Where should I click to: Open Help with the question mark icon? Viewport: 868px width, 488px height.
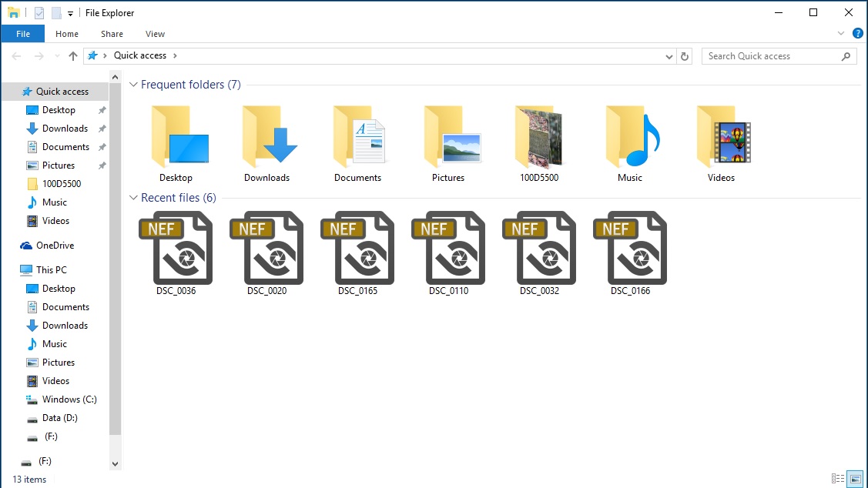coord(857,33)
